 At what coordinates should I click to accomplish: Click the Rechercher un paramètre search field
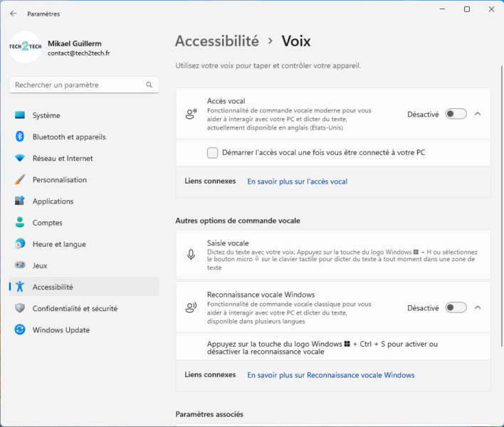click(x=78, y=85)
